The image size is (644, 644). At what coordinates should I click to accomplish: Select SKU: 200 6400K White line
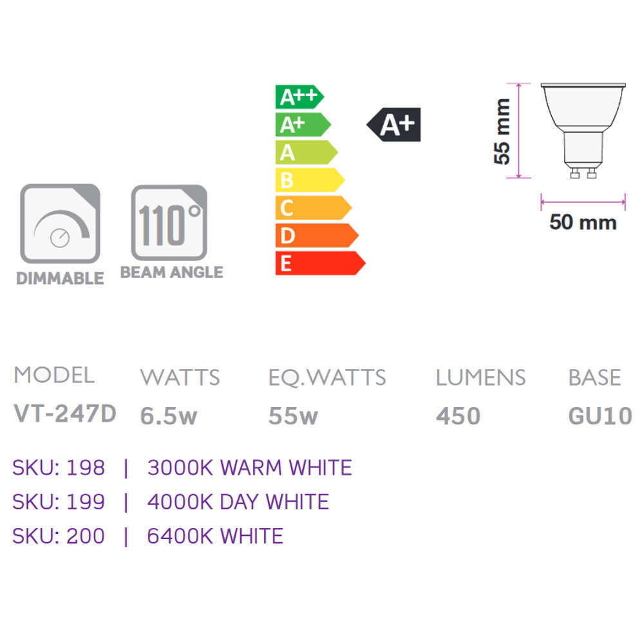click(148, 536)
